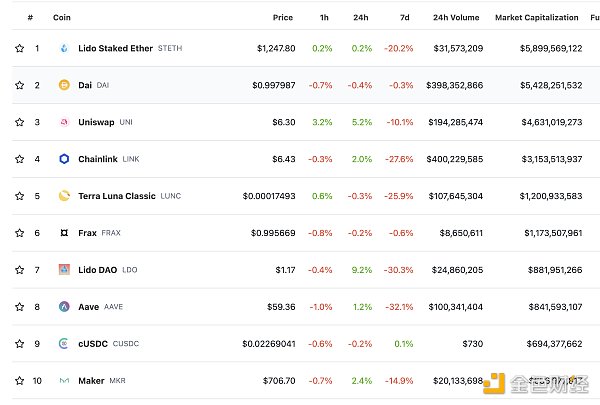Mark Maker as favorite star
The height and width of the screenshot is (405, 600).
tap(20, 381)
